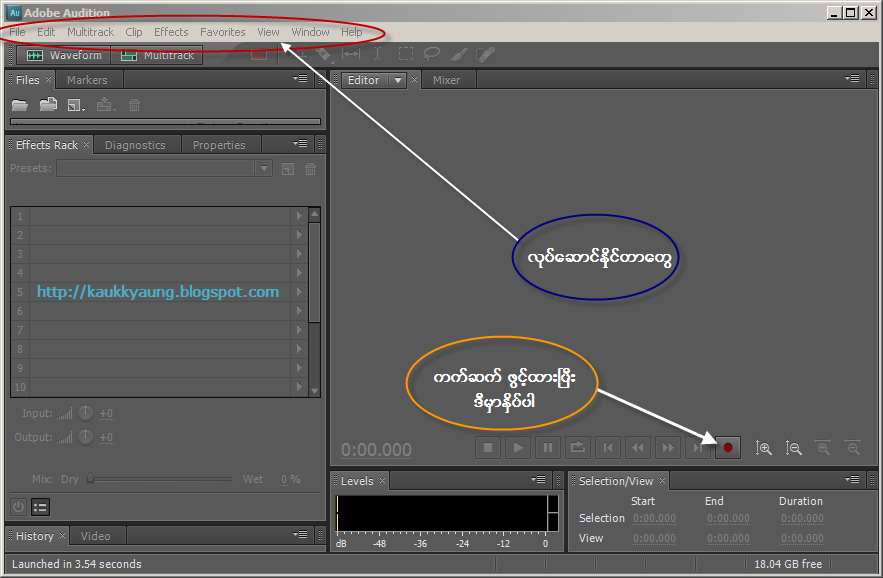Open the Window menu
The image size is (883, 578).
click(x=310, y=32)
